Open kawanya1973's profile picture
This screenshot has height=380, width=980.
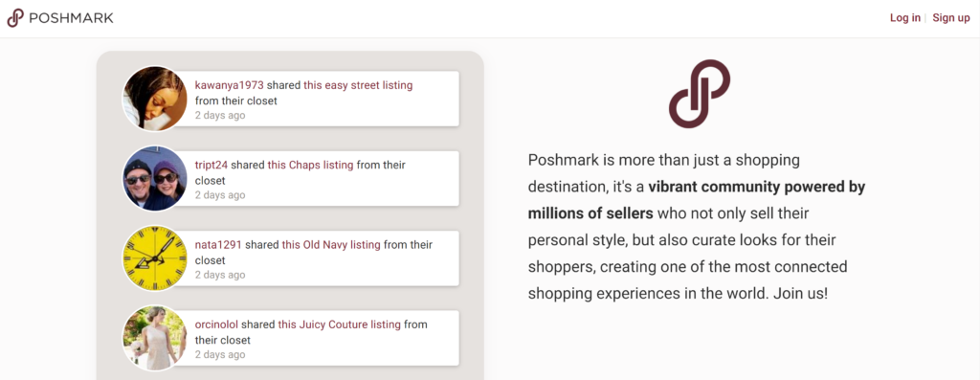pyautogui.click(x=154, y=99)
